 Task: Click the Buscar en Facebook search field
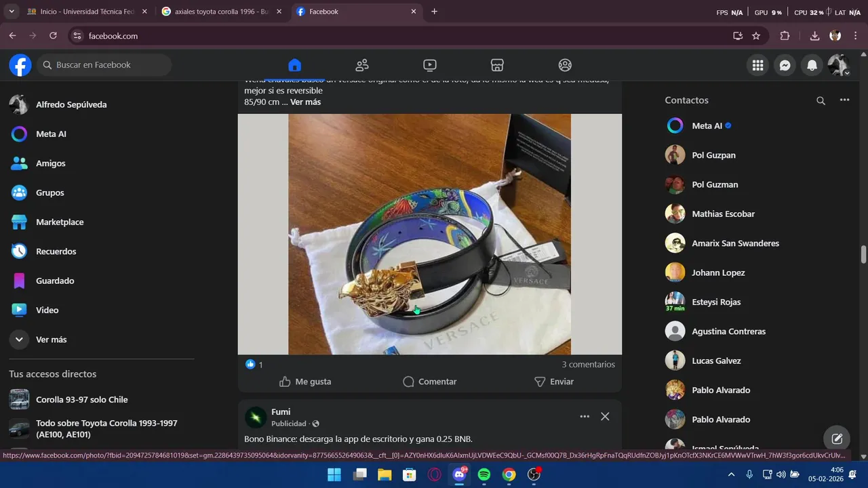pyautogui.click(x=104, y=65)
